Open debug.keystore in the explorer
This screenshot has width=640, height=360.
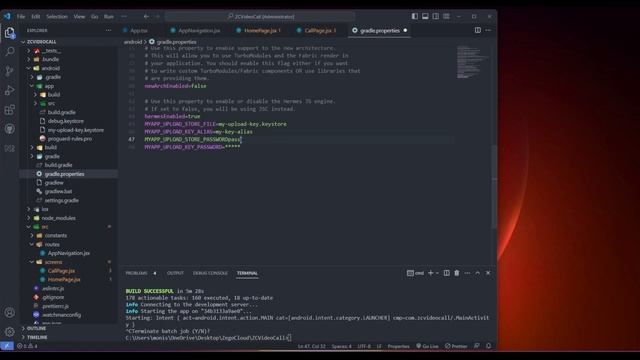click(65, 121)
